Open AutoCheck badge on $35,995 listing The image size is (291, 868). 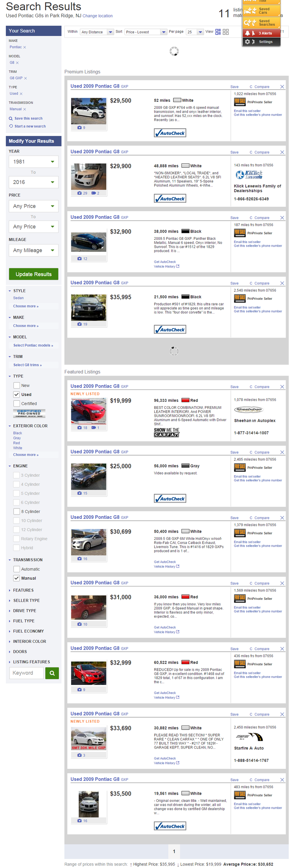pos(170,330)
